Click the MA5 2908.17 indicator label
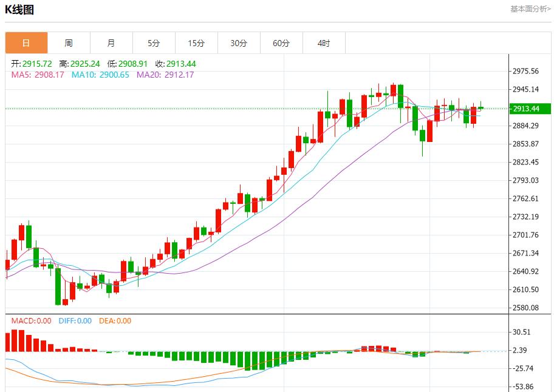 pyautogui.click(x=38, y=75)
